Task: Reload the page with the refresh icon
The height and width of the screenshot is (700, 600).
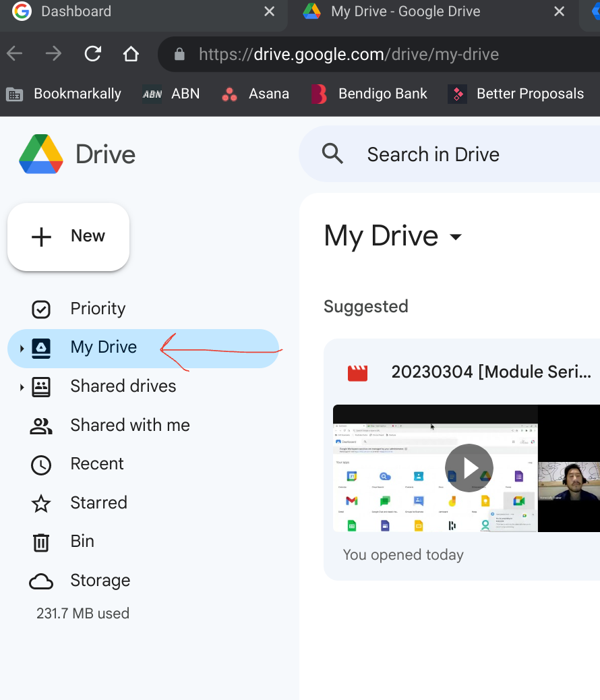Action: coord(93,54)
